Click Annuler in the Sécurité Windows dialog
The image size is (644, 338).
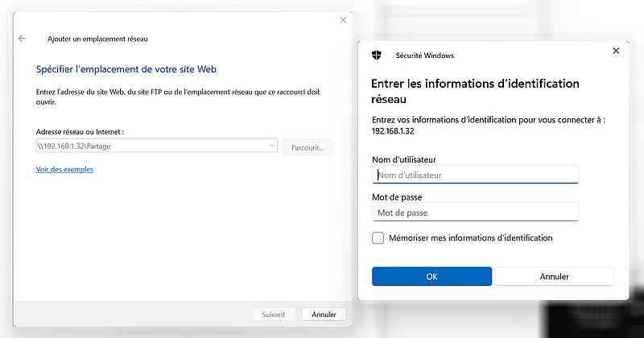click(x=554, y=276)
